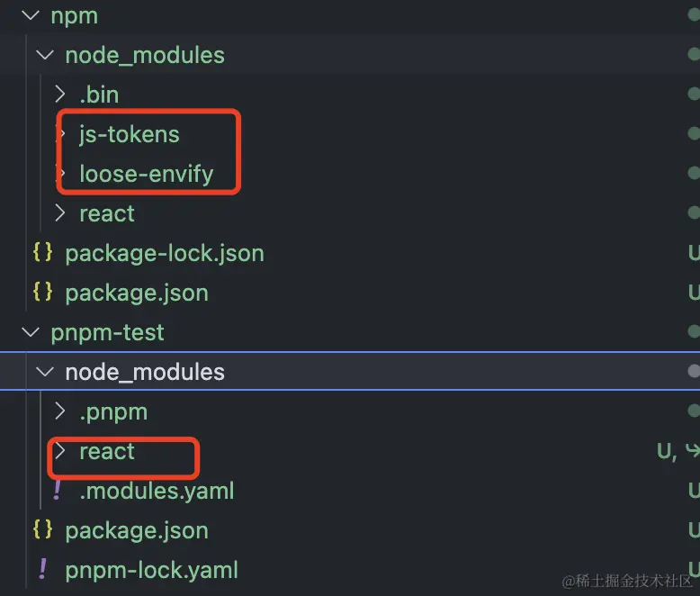Click the package-lock.json JSON braces icon
The width and height of the screenshot is (700, 596).
tap(42, 253)
